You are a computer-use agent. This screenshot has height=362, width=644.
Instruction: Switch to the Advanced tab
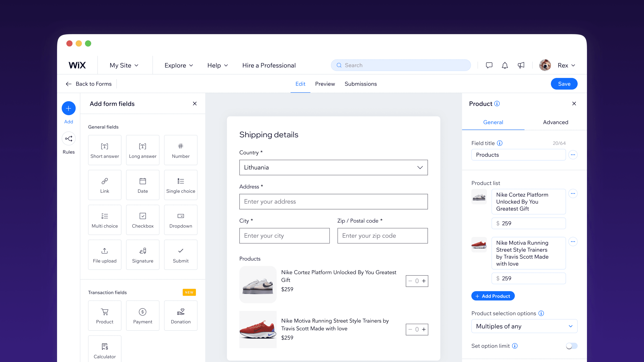click(555, 122)
